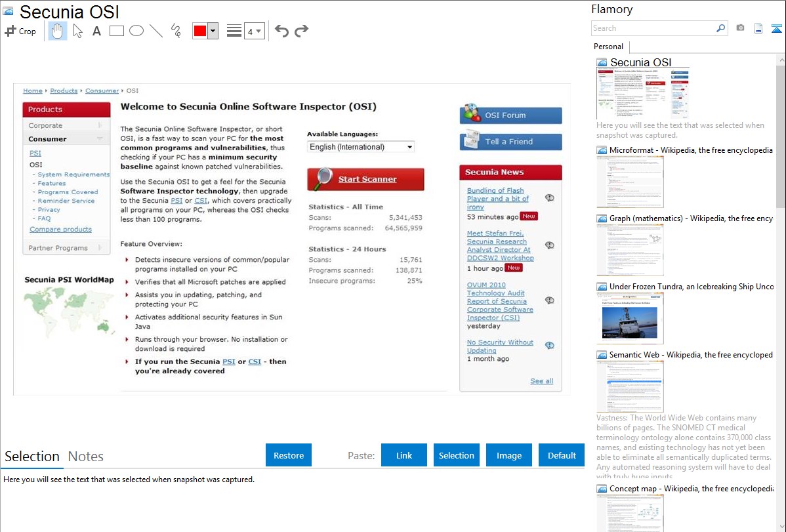The width and height of the screenshot is (786, 532).
Task: Open the Under Frozen Tundra ship thumbnail
Action: (630, 318)
